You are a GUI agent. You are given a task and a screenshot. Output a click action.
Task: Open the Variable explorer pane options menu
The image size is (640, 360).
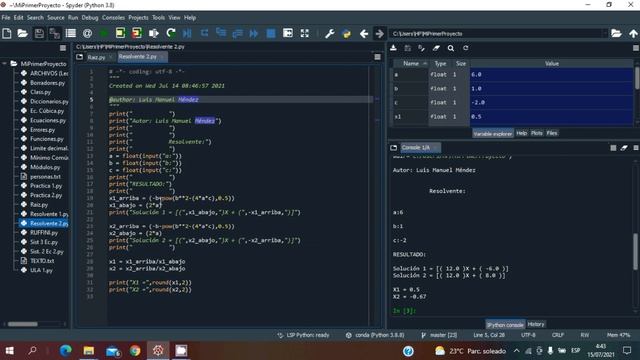[x=636, y=48]
